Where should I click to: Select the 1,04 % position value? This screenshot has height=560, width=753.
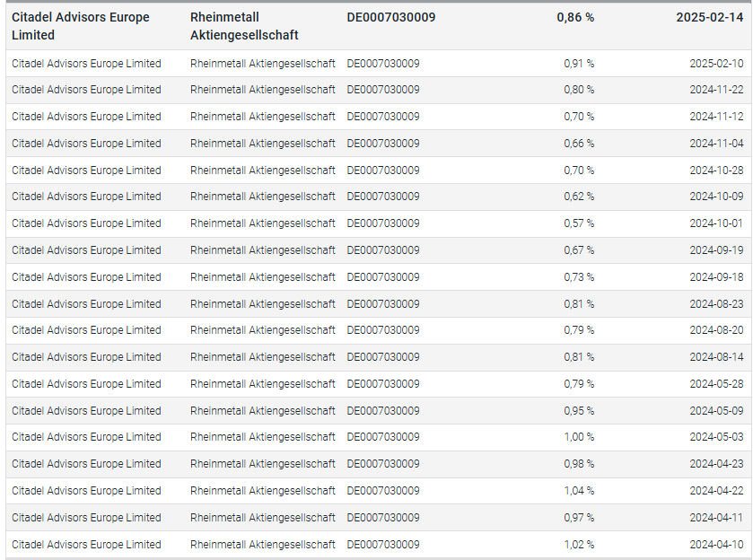[579, 491]
